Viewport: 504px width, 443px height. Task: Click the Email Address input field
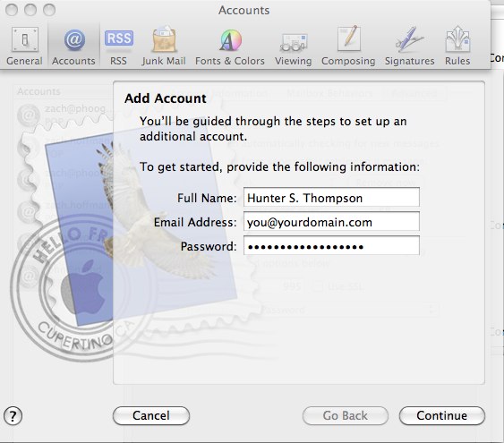(331, 221)
